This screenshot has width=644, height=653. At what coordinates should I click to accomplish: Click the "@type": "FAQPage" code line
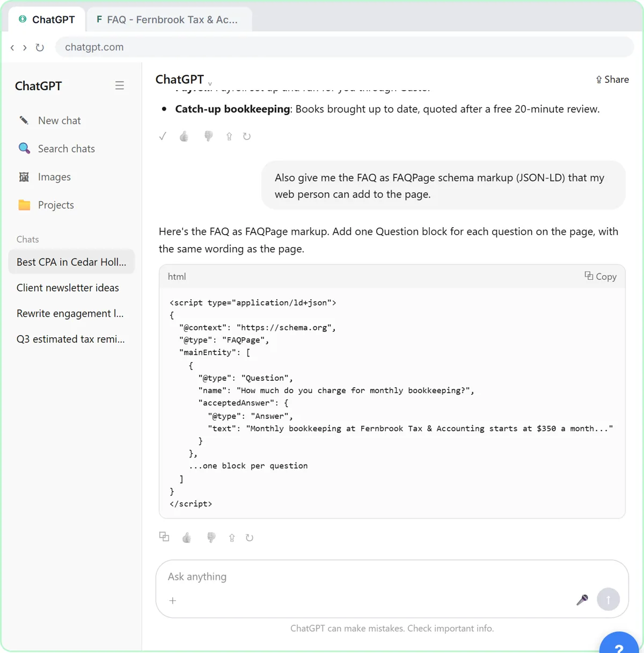tap(224, 340)
